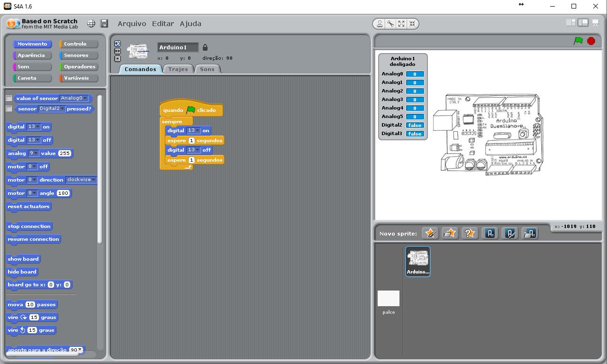The width and height of the screenshot is (607, 364).
Task: Click the green flag to run
Action: click(578, 41)
